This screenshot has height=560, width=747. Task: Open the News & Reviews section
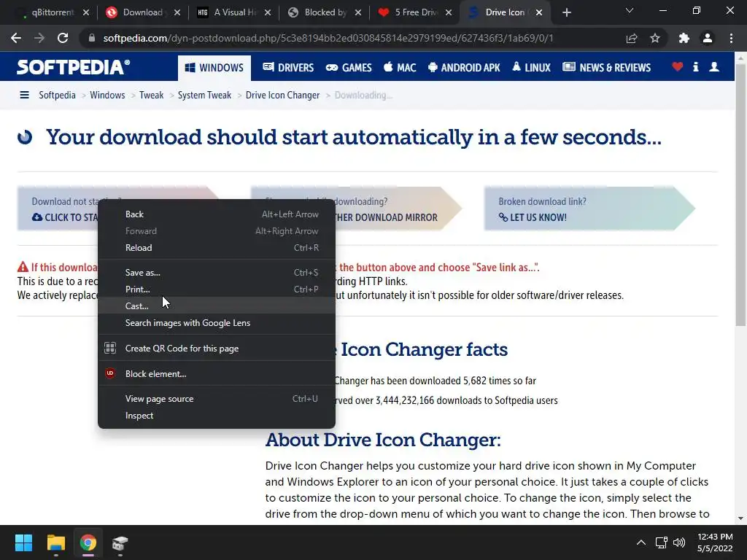(x=606, y=68)
